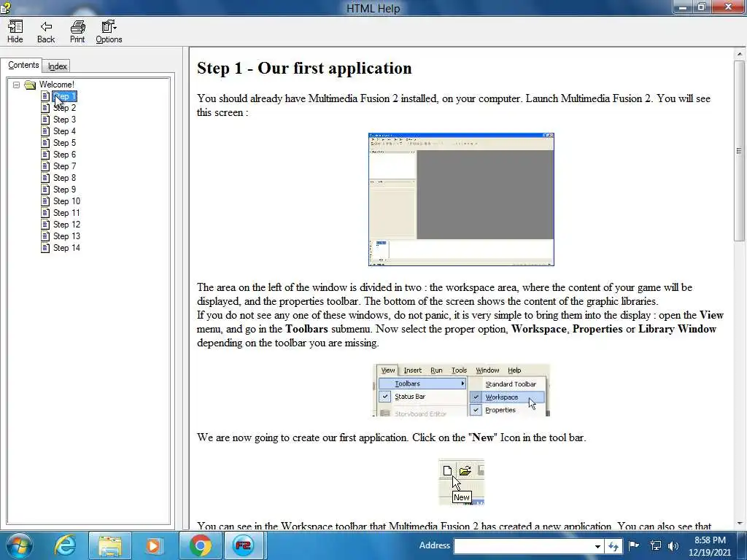This screenshot has width=747, height=560.
Task: Click the Step 3 page icon
Action: pyautogui.click(x=45, y=120)
